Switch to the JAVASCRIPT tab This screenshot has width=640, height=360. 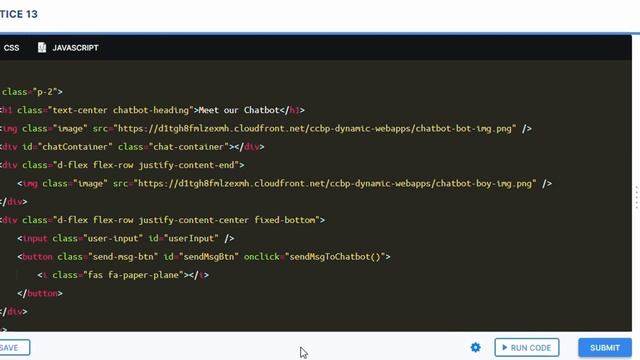[x=75, y=48]
